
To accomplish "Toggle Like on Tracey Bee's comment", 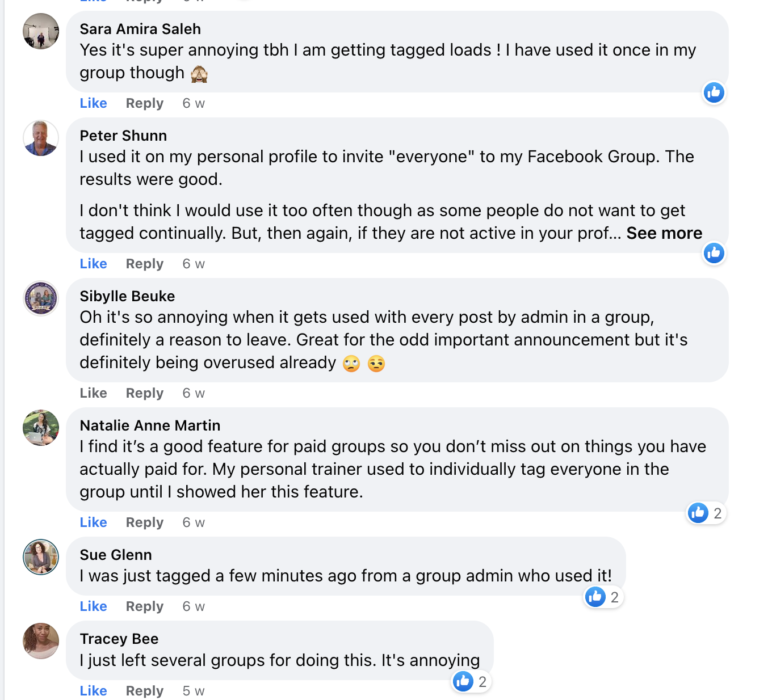I will pos(93,691).
